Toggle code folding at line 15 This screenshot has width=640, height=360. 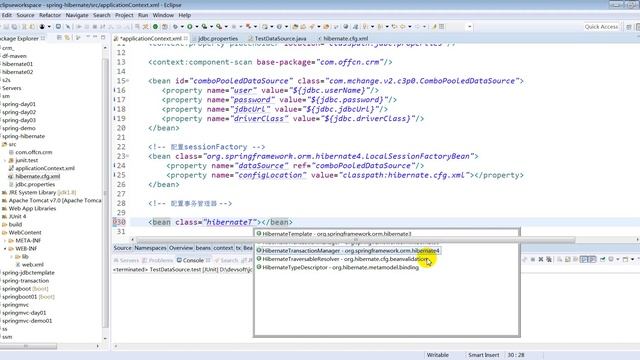pyautogui.click(x=127, y=81)
